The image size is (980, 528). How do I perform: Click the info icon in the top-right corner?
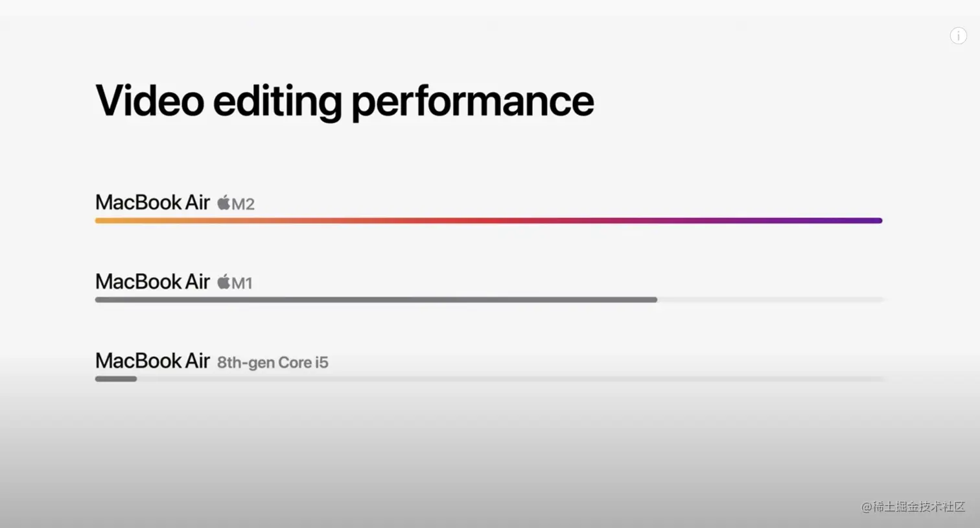tap(958, 36)
